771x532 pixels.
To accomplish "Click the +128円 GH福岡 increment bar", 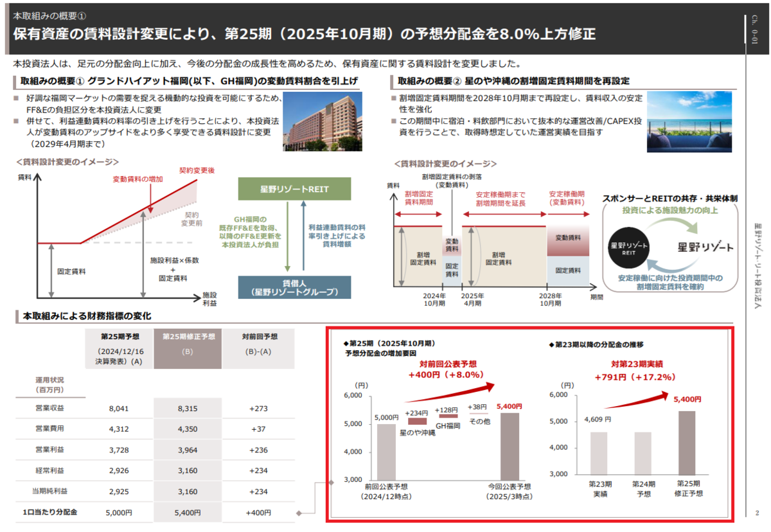I will click(x=448, y=416).
